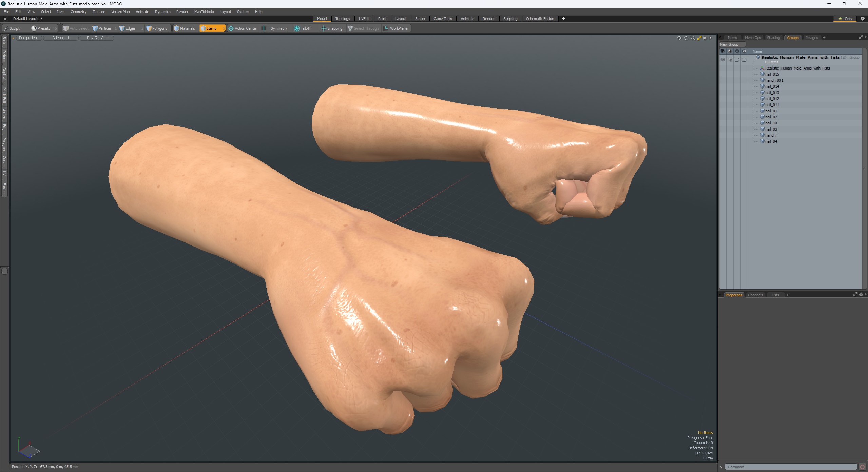Switch to the Shading tab
The image size is (868, 472).
773,38
